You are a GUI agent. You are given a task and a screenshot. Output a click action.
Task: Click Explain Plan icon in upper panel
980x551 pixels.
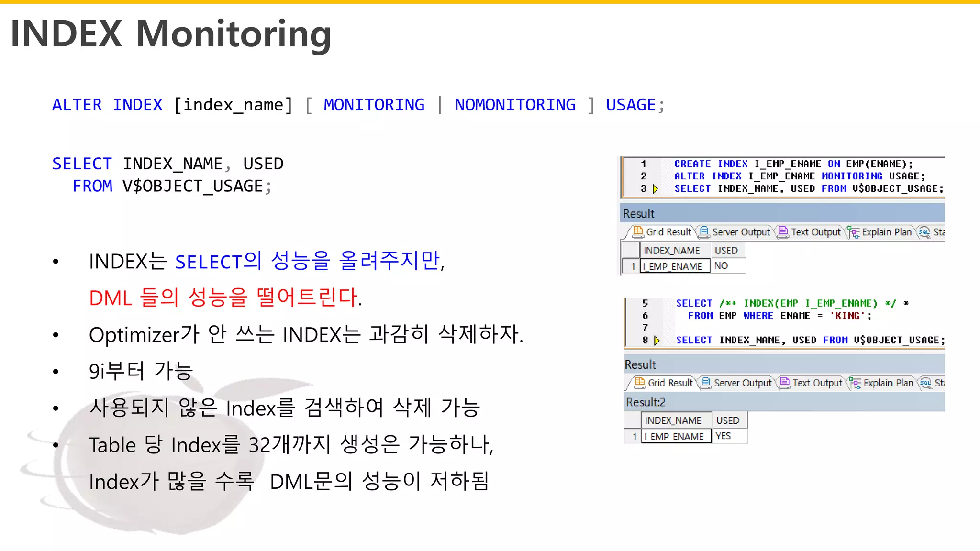(854, 232)
